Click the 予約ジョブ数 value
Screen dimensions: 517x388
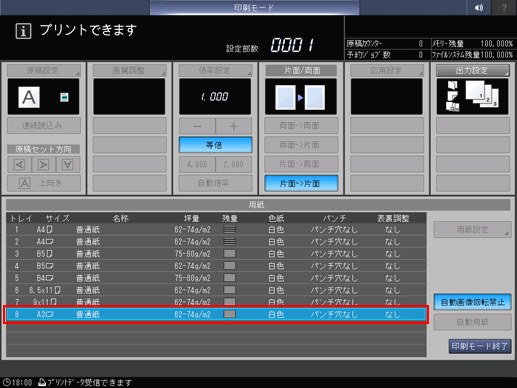point(421,55)
